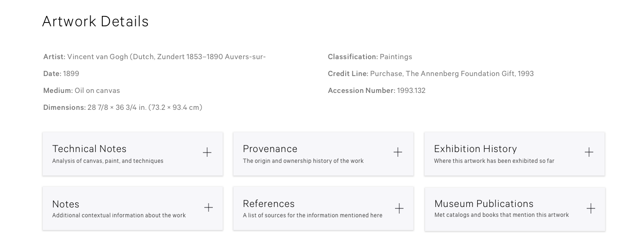Expand the Technical Notes section title

(89, 149)
